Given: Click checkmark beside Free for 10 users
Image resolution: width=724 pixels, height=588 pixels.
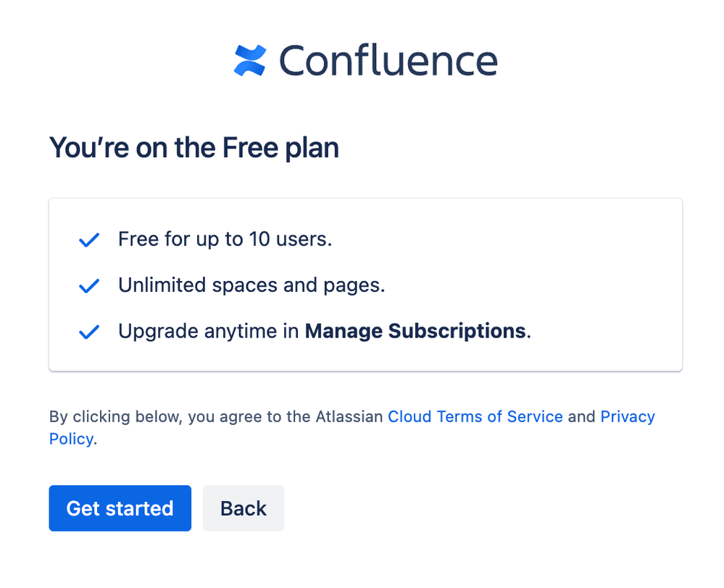Looking at the screenshot, I should 88,240.
